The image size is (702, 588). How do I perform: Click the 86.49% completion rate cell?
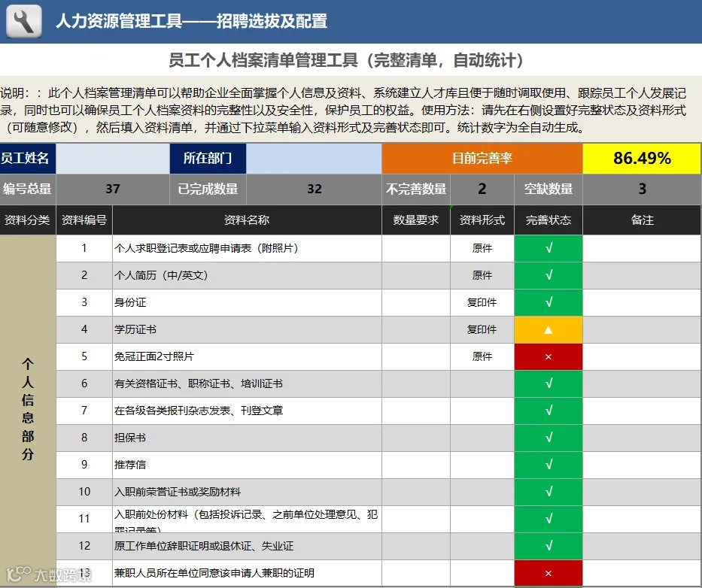[x=642, y=159]
